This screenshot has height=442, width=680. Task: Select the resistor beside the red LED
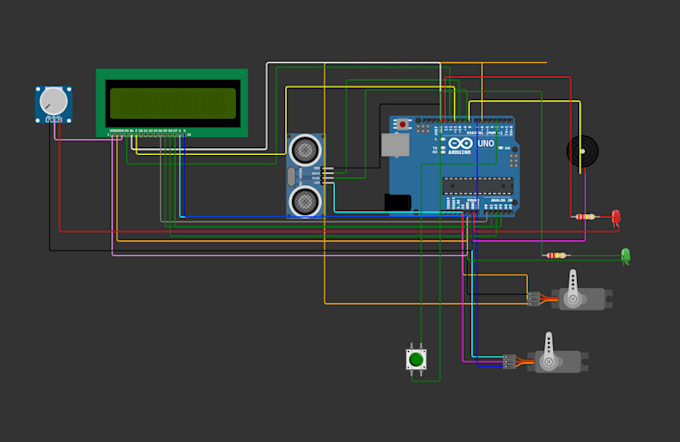point(585,216)
